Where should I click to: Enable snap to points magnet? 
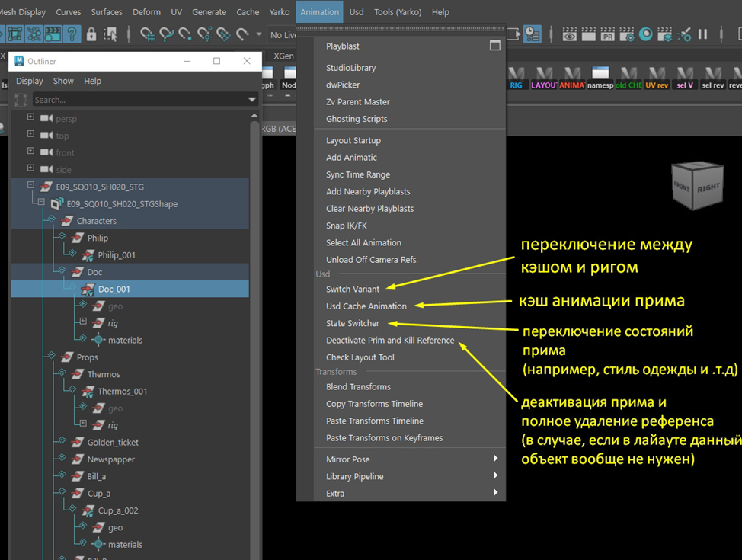pyautogui.click(x=185, y=34)
